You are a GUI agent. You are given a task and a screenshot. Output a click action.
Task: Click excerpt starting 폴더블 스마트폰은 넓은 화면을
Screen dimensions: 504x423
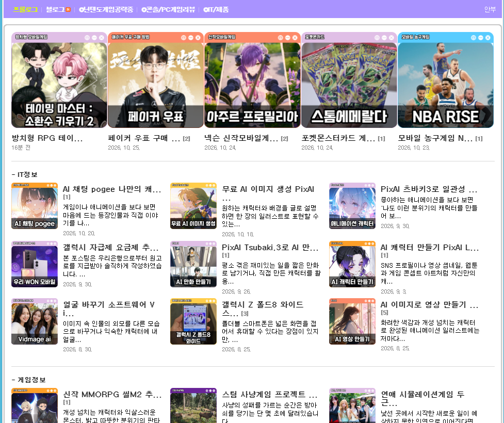[270, 331]
